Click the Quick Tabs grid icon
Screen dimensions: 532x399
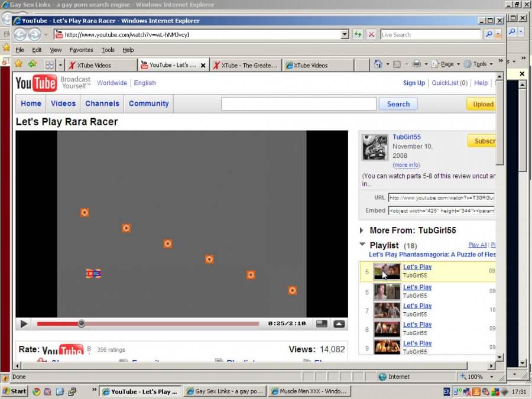tap(50, 65)
